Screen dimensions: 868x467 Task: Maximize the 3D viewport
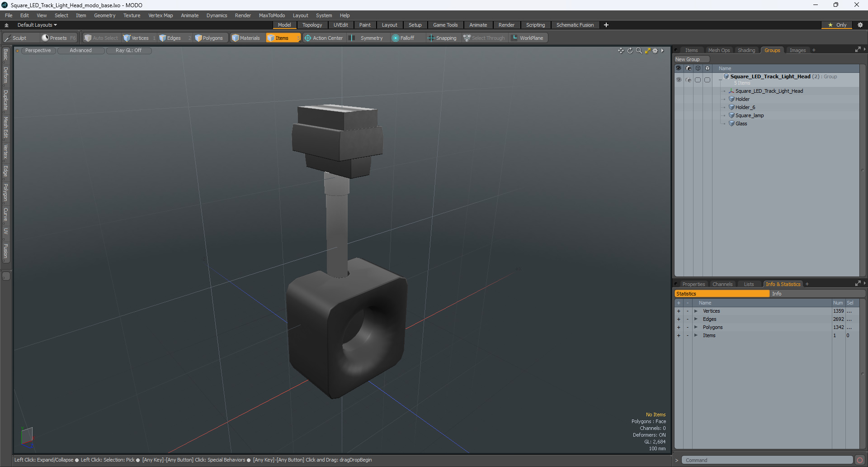[647, 51]
